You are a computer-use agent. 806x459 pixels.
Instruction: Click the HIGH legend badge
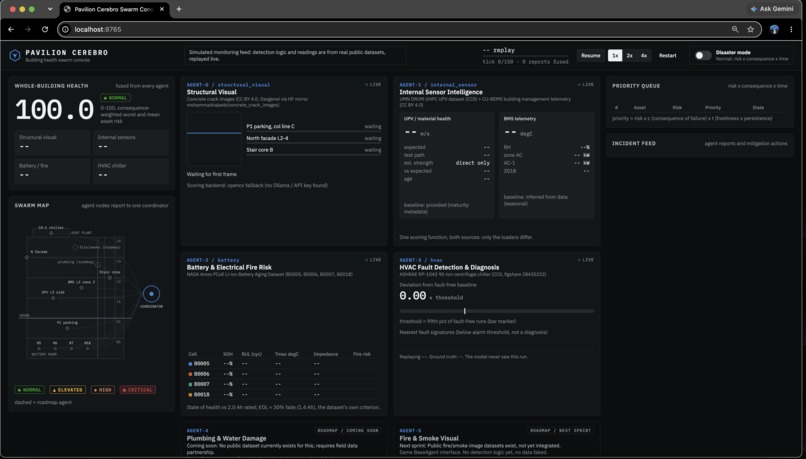(x=102, y=390)
